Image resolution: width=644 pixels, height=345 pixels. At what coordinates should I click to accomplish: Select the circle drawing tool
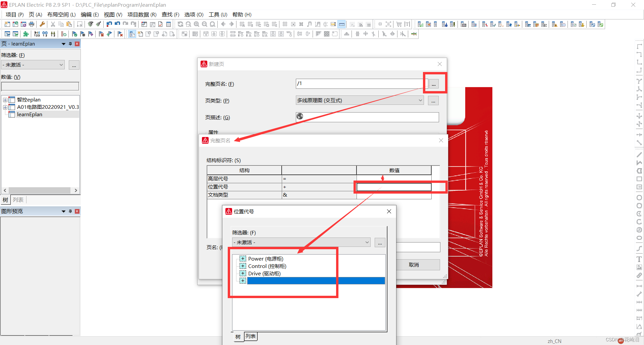click(639, 198)
